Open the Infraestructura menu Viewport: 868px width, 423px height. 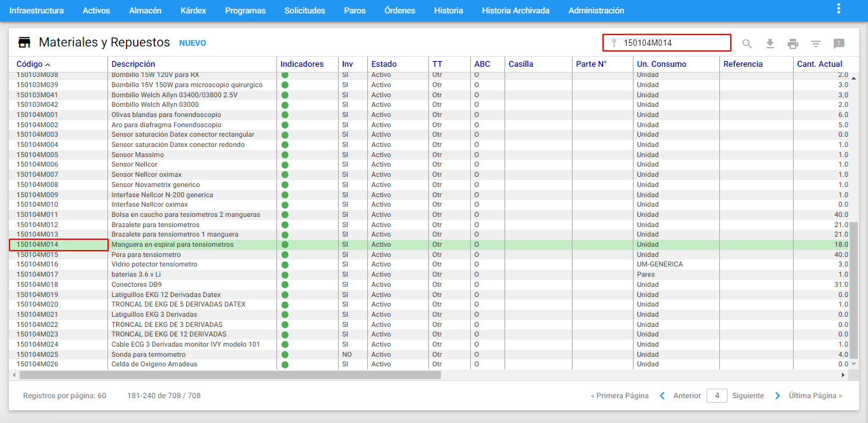[36, 11]
